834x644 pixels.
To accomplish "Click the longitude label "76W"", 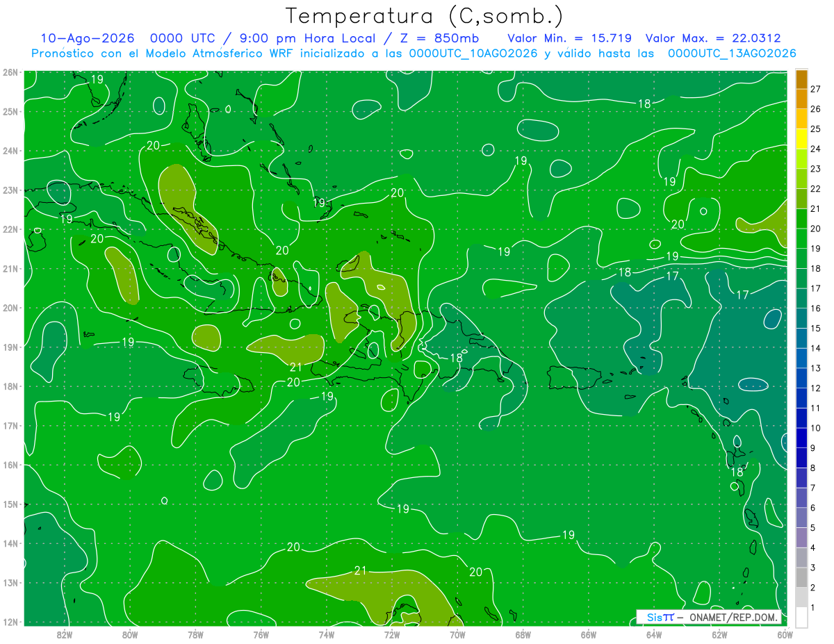I will tap(261, 634).
